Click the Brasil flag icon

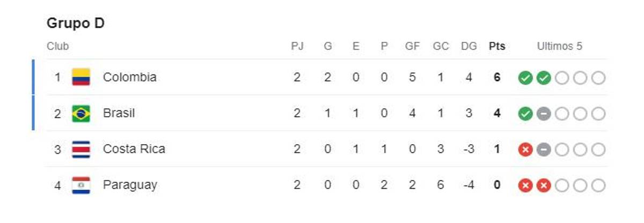click(81, 114)
